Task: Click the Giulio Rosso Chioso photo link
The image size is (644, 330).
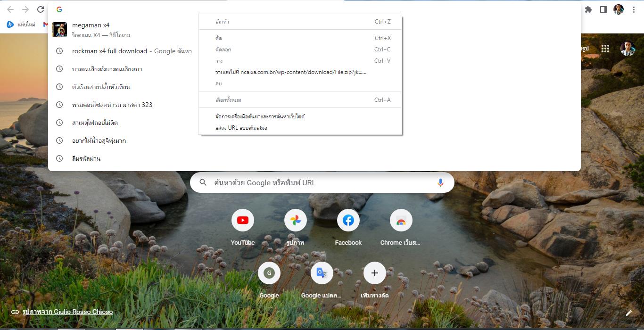Action: pos(67,312)
